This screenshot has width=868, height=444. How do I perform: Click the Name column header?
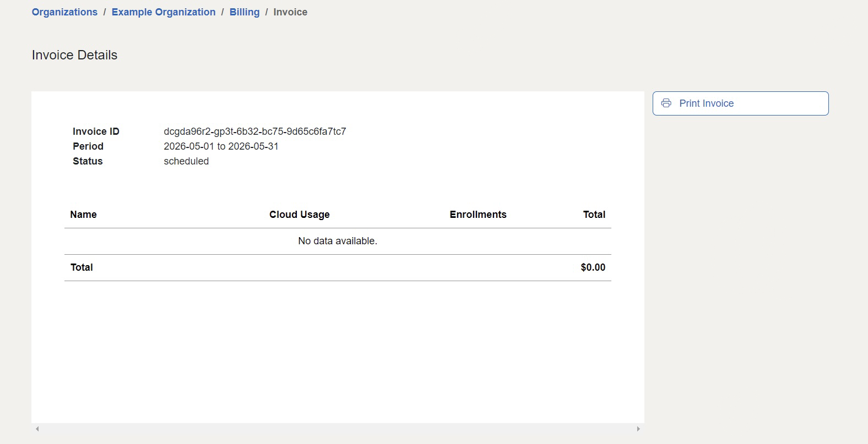(84, 215)
